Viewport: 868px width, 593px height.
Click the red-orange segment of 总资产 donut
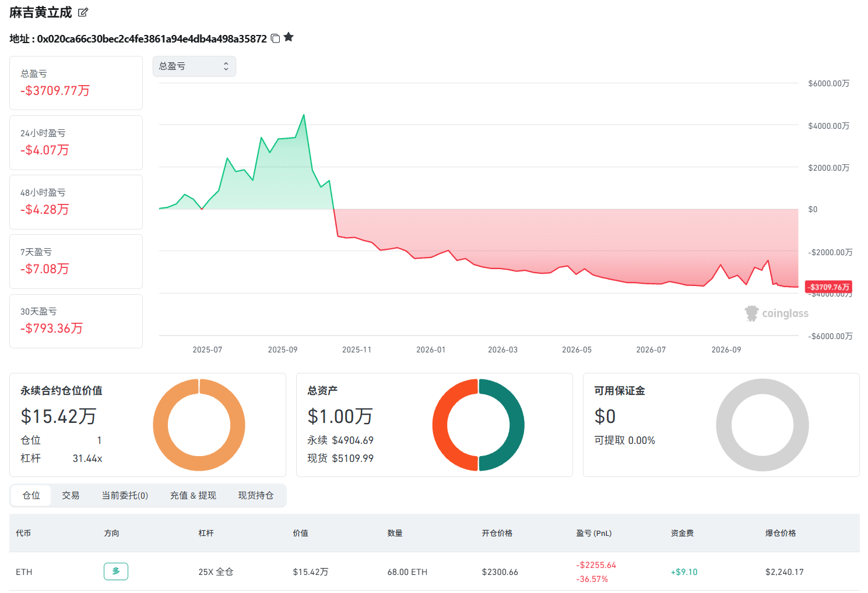pos(440,425)
